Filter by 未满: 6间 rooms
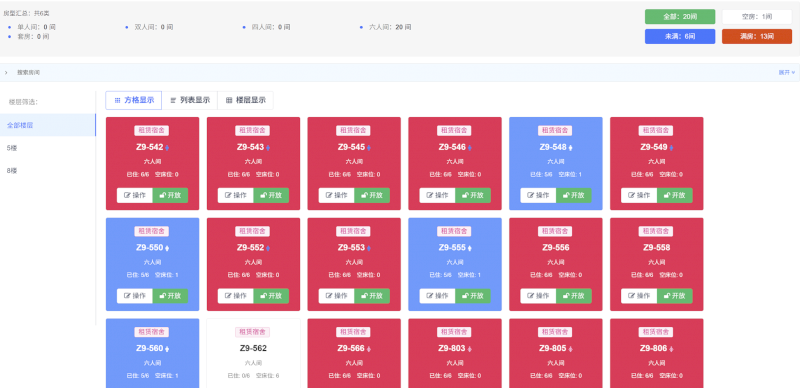 pyautogui.click(x=680, y=37)
